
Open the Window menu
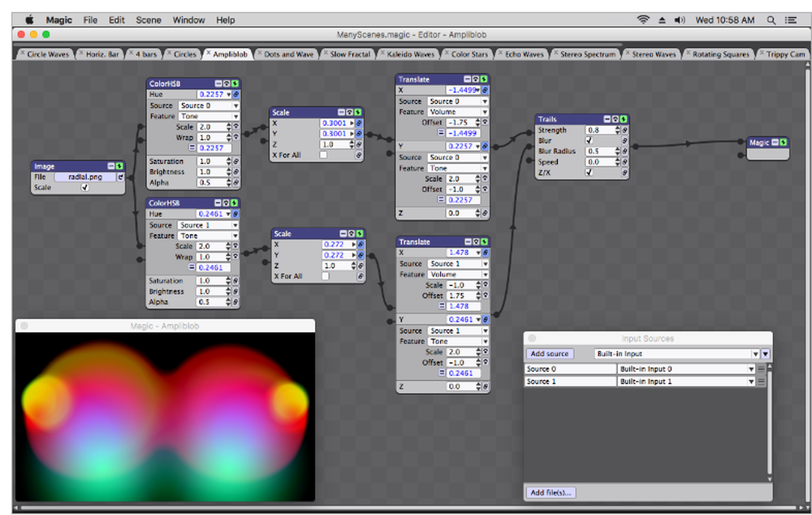pos(188,19)
